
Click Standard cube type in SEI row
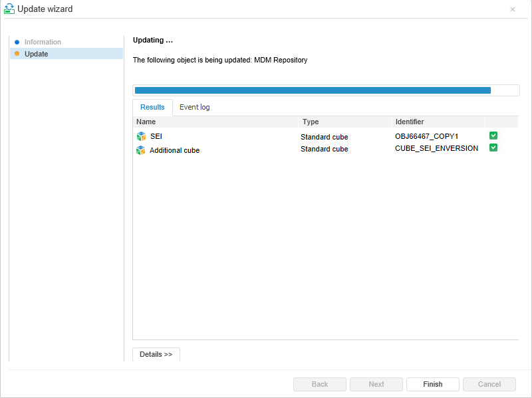(x=324, y=137)
